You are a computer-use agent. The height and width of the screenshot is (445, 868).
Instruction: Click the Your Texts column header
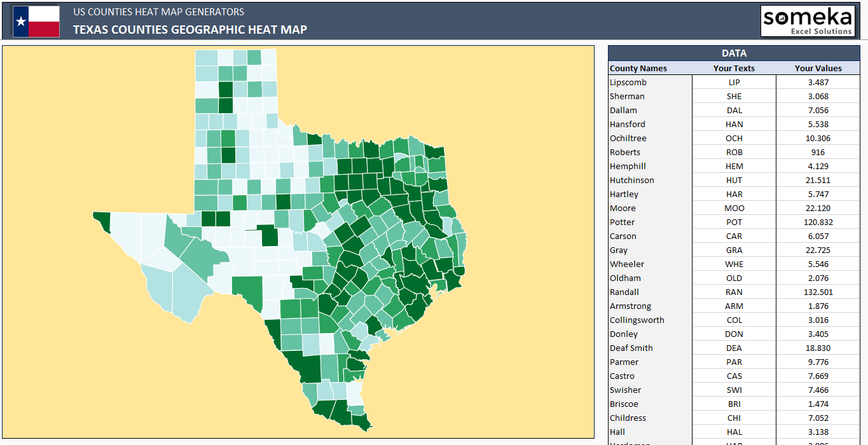[x=734, y=68]
